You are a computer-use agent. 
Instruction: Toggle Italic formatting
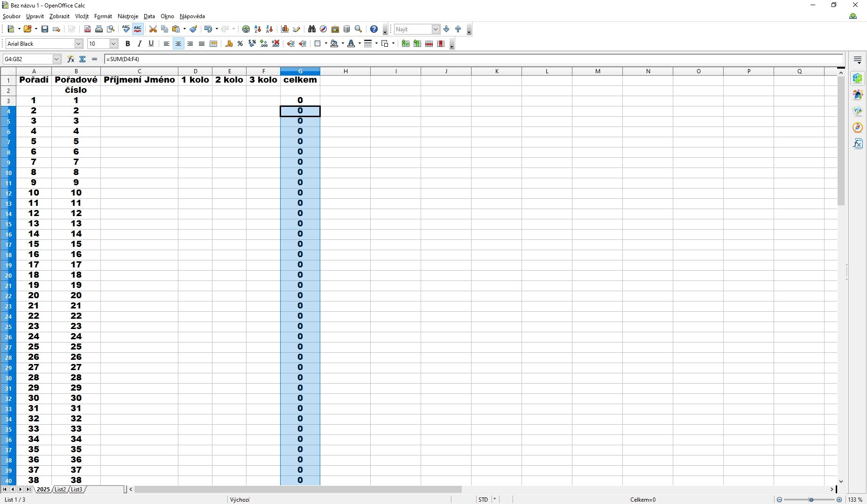(x=139, y=43)
